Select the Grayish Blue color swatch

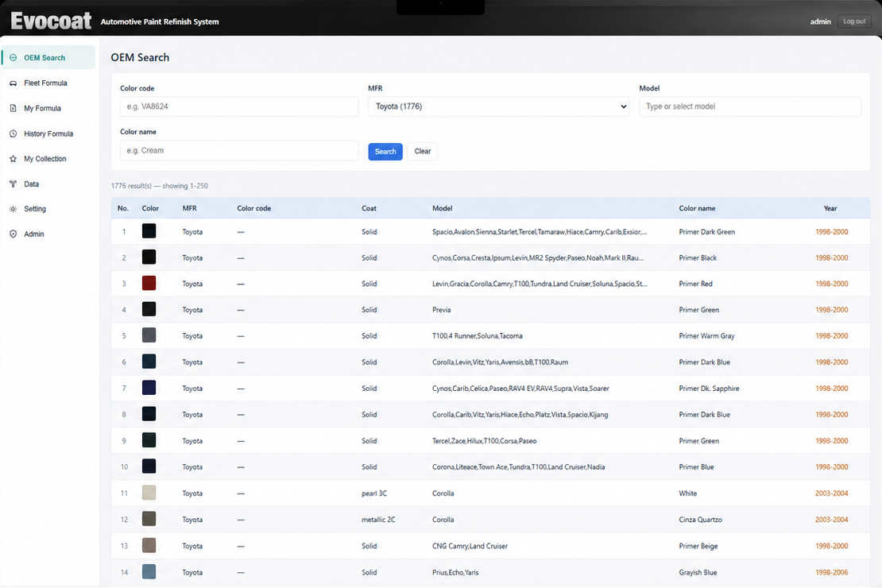149,571
